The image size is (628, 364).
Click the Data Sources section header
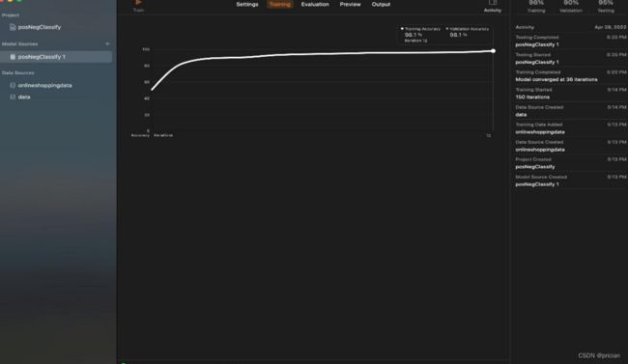click(17, 72)
